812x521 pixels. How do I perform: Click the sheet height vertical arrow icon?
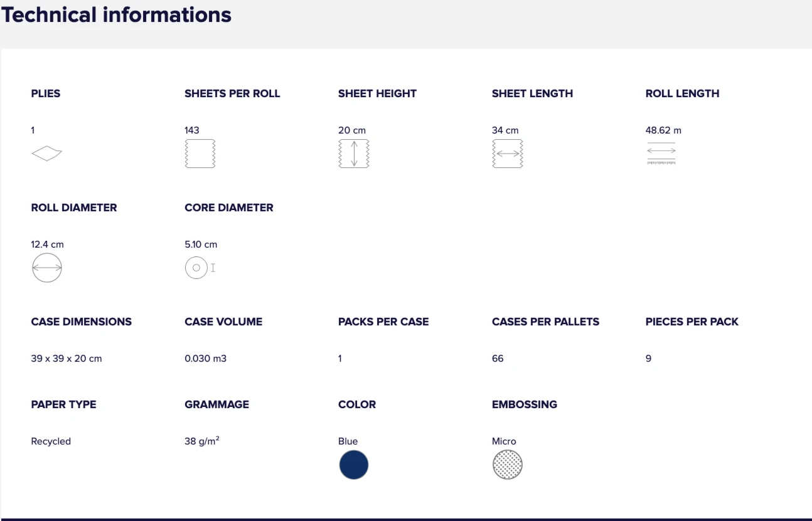click(x=354, y=154)
